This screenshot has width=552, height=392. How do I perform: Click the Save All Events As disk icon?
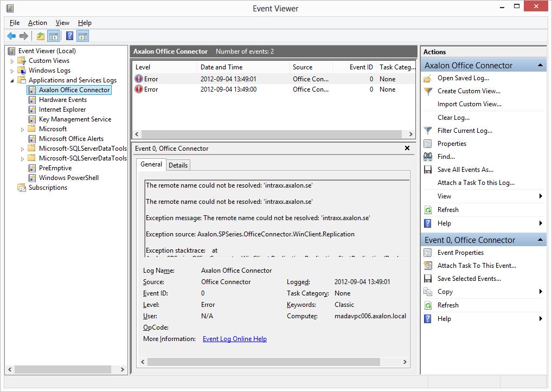[x=428, y=170]
